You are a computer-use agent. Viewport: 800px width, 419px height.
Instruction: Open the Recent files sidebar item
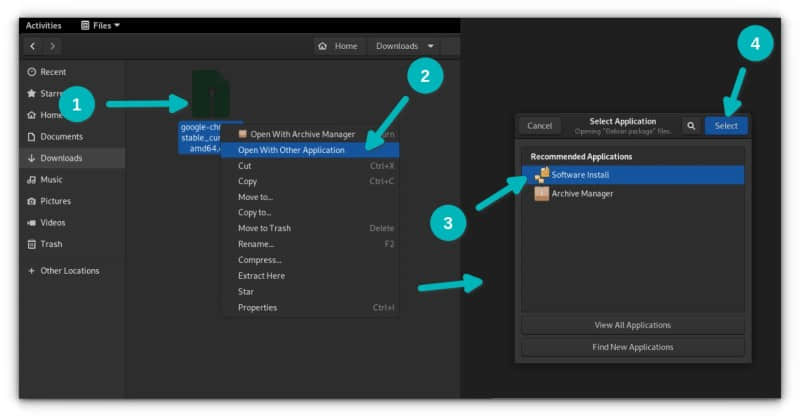(x=53, y=72)
